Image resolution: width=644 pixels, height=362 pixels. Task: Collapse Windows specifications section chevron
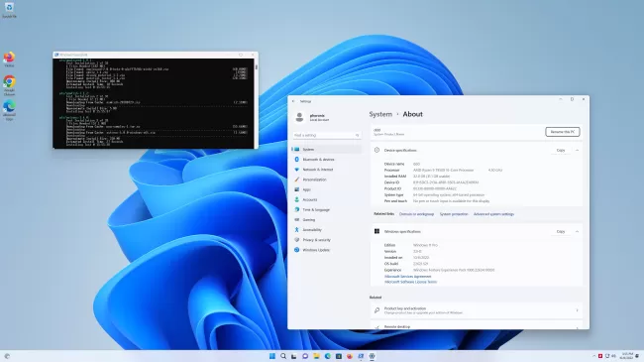[577, 232]
